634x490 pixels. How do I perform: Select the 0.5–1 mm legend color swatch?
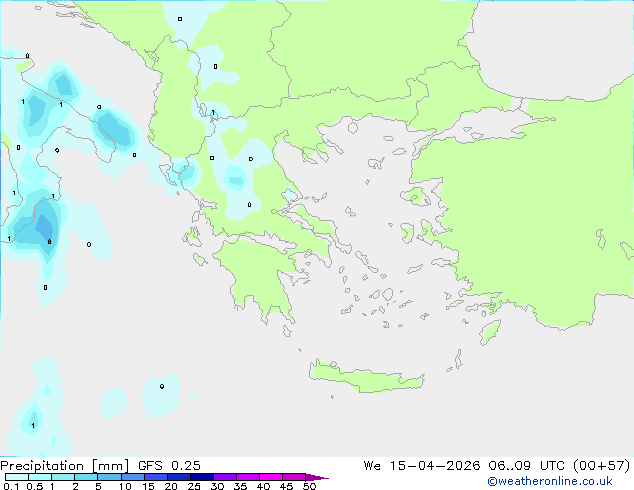[40, 477]
